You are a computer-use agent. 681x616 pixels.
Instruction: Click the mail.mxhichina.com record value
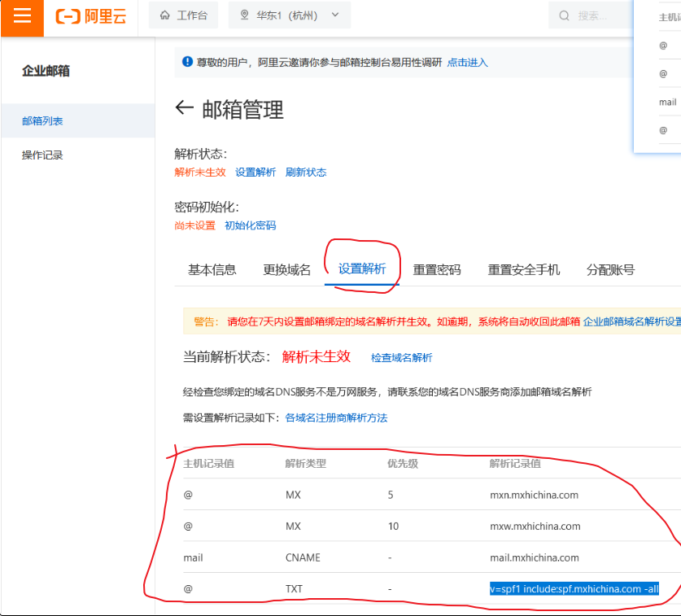[x=535, y=557]
